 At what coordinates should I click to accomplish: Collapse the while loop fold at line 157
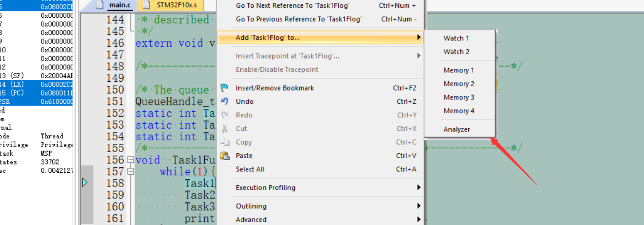(130, 171)
